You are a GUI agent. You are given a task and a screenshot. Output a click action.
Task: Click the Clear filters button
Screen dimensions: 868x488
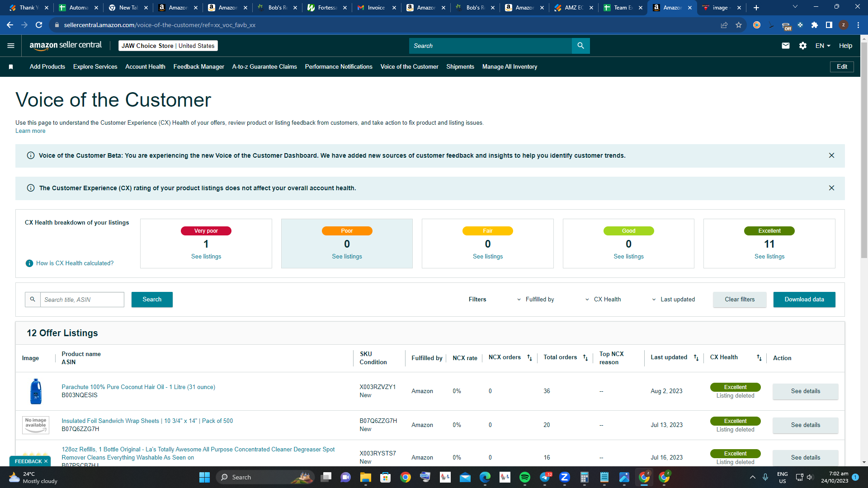740,300
